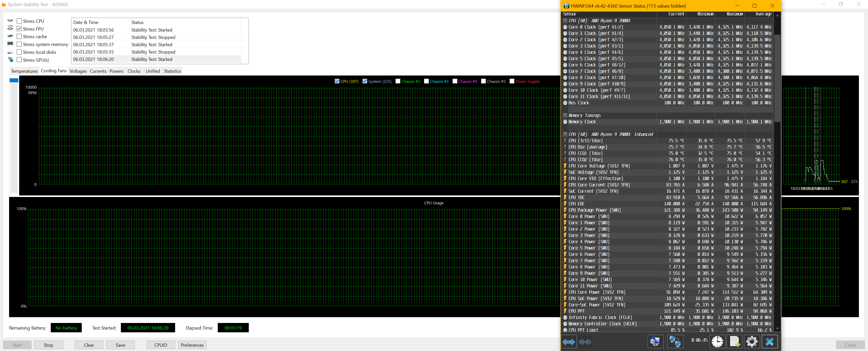This screenshot has height=351, width=868.
Task: Click the HWiNFO network remote monitors icon
Action: pyautogui.click(x=674, y=342)
